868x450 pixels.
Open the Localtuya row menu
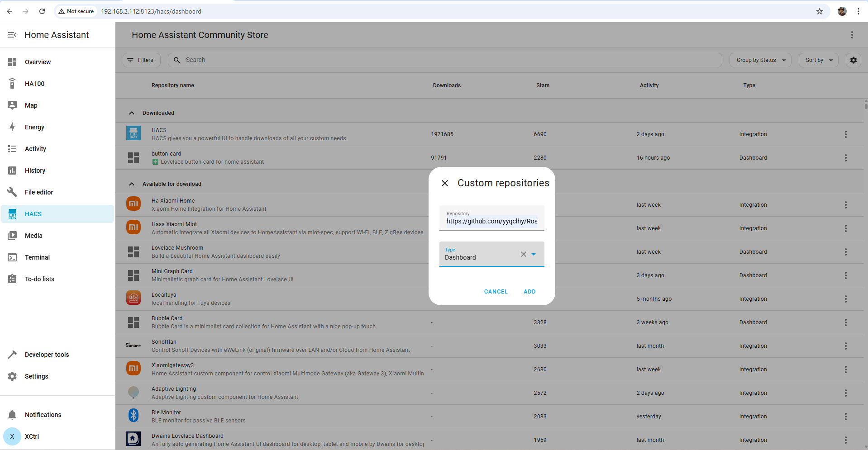point(845,299)
